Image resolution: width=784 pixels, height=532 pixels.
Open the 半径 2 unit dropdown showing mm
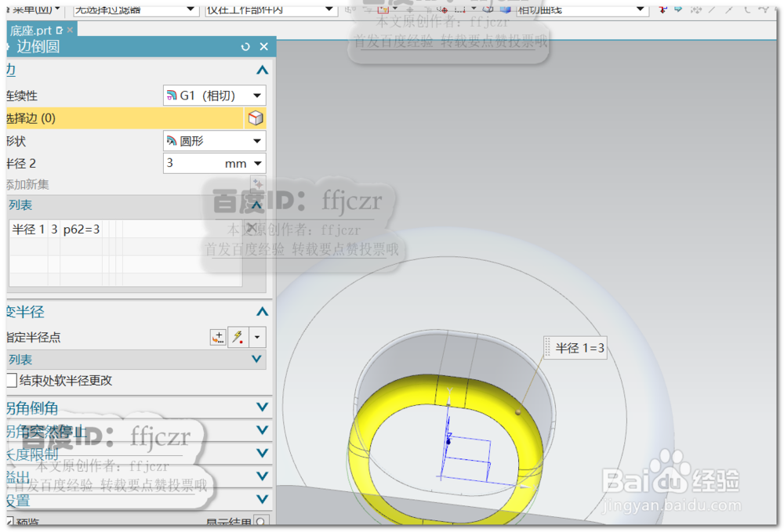pos(259,163)
